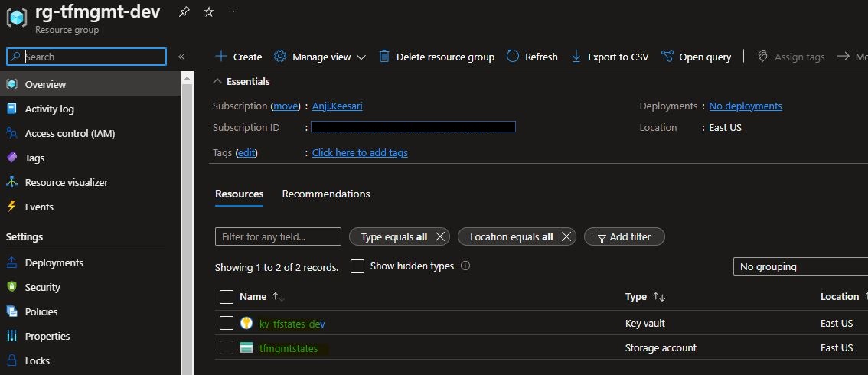Click the Deployments sidebar icon

point(11,262)
